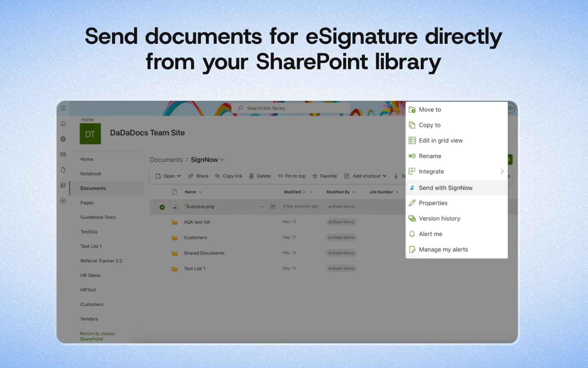Open the Job Number column dropdown
This screenshot has height=368, width=588.
[x=397, y=192]
